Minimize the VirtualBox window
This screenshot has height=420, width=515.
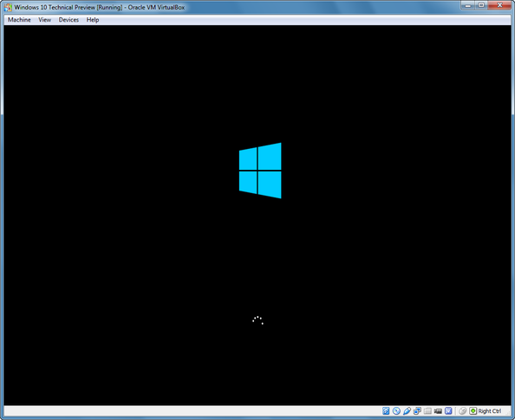click(468, 5)
